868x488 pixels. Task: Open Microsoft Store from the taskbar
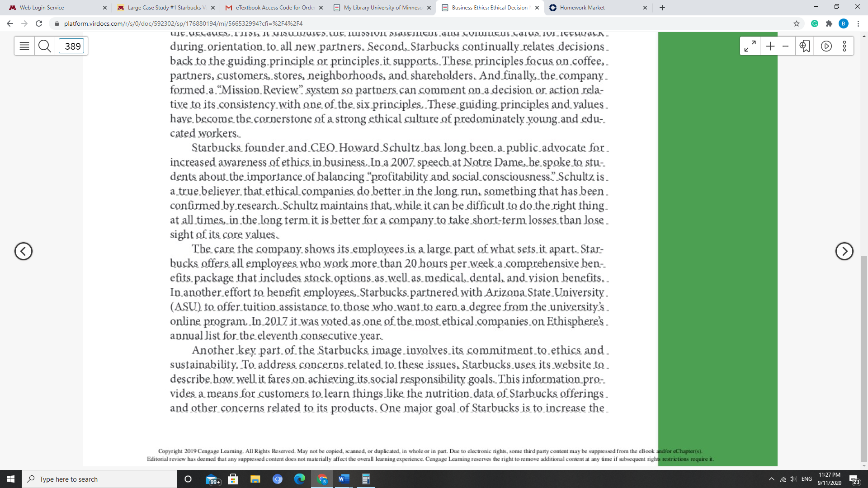pyautogui.click(x=233, y=479)
